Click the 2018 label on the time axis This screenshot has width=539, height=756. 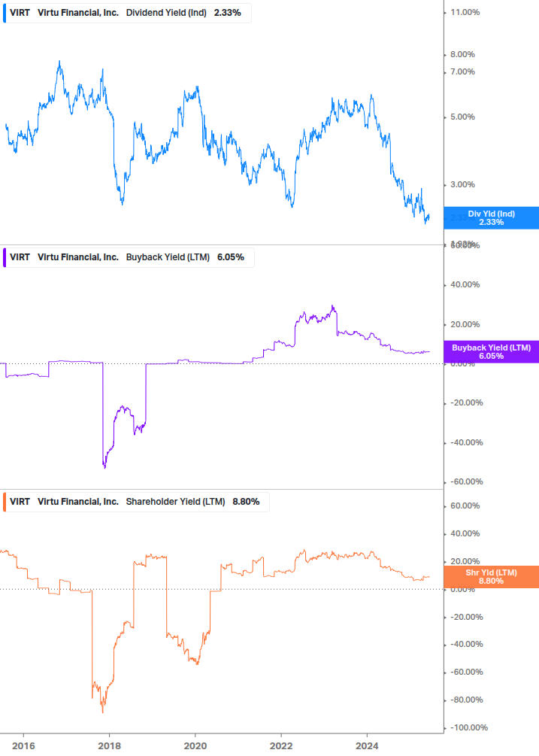click(109, 746)
